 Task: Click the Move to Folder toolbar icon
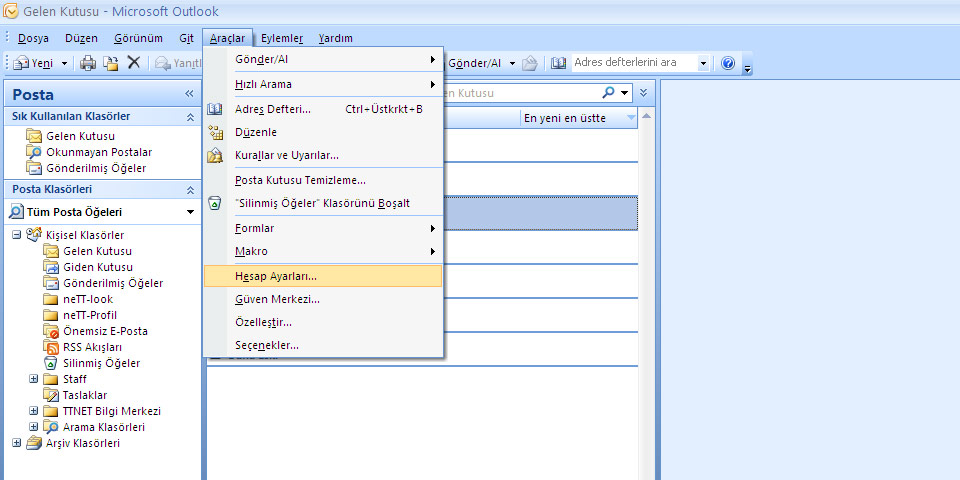[x=110, y=63]
